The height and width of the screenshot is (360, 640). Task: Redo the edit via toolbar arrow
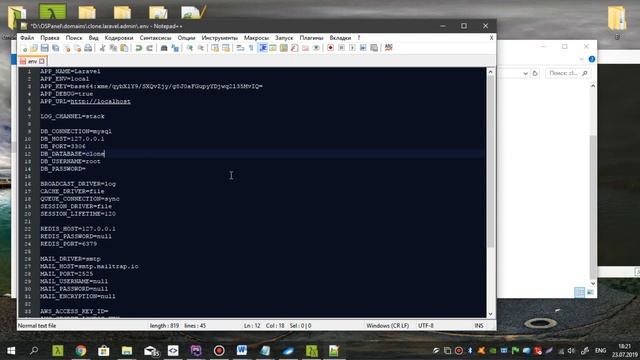[x=149, y=48]
